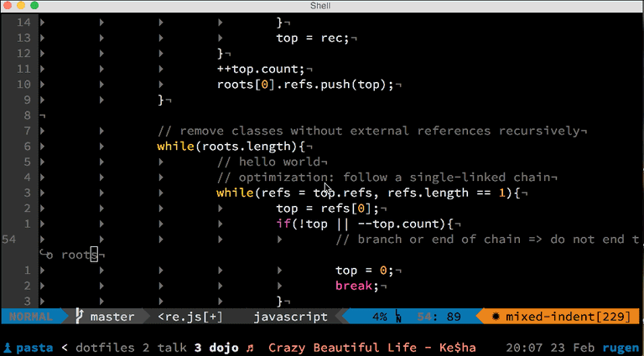Switch to the dotfiles tmux window
This screenshot has width=644, height=356.
(x=108, y=348)
